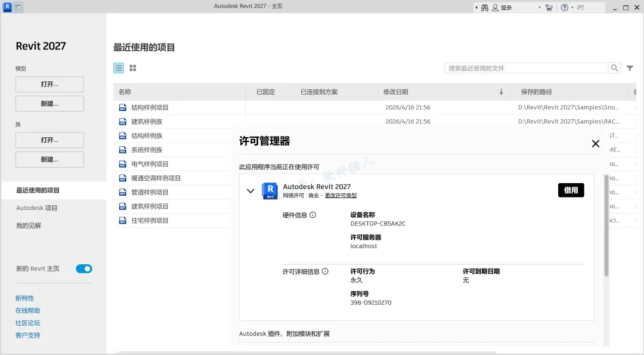Click file icon of 结构样例项目
Viewport: 644px width, 355px height.
(x=122, y=107)
